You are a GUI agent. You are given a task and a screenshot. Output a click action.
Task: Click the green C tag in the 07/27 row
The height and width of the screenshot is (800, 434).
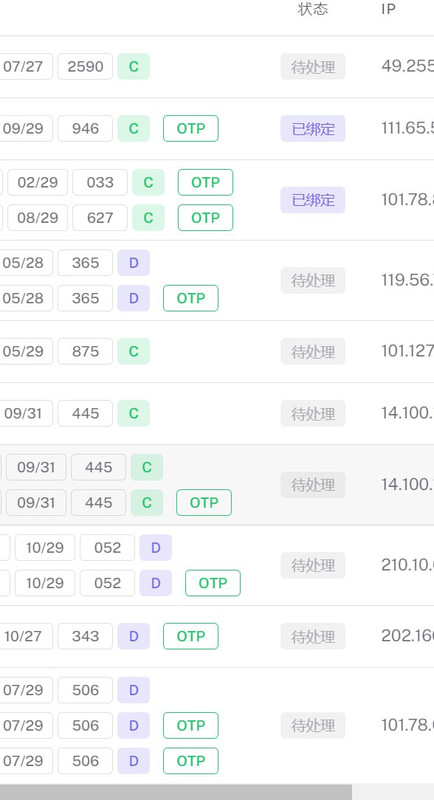(134, 66)
